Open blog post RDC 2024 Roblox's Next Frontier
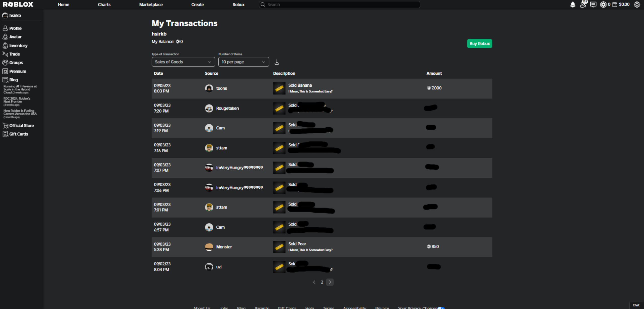The width and height of the screenshot is (644, 309). pos(17,101)
